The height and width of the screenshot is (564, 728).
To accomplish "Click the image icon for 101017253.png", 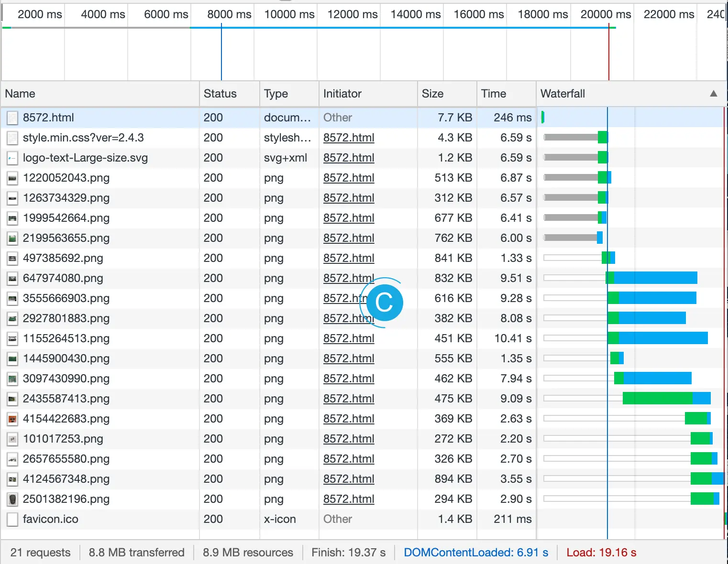I will pyautogui.click(x=12, y=439).
